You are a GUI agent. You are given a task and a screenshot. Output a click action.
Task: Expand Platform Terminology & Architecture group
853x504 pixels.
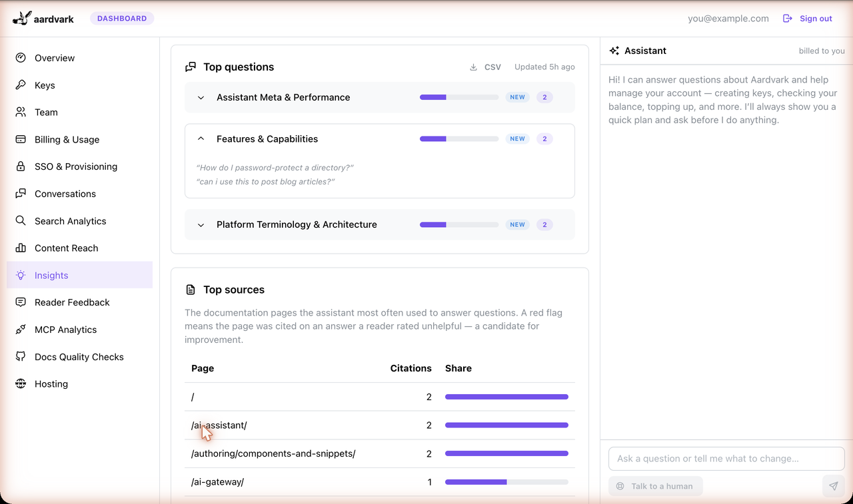tap(380, 225)
